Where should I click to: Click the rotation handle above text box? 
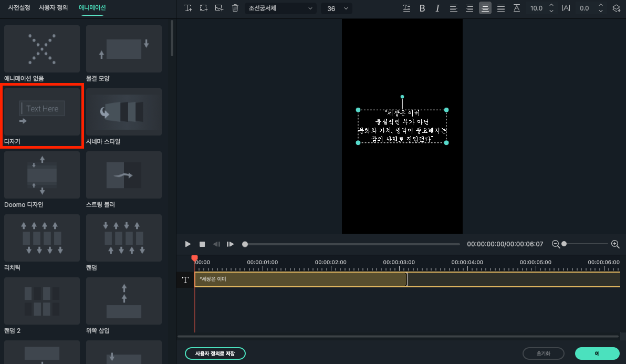(402, 97)
